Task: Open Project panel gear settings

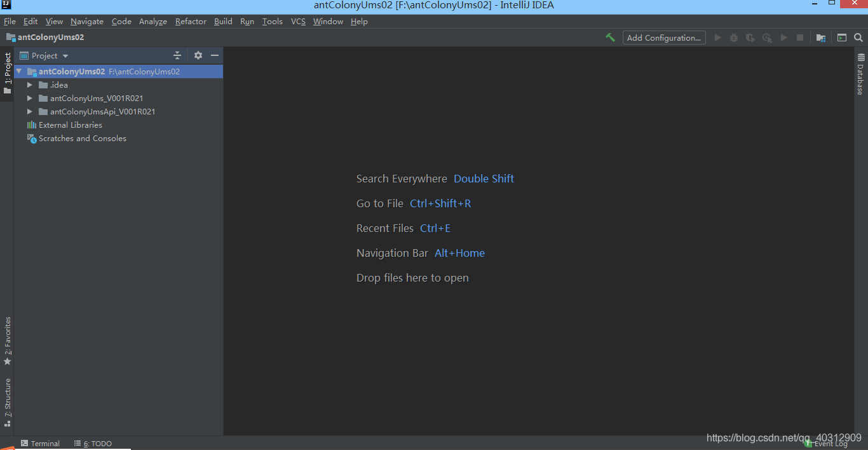Action: (198, 55)
